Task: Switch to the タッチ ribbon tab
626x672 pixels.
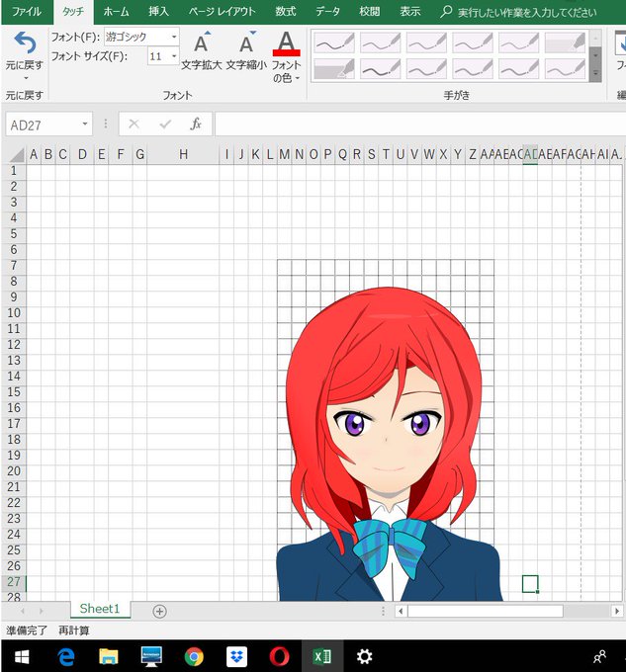Action: [73, 12]
